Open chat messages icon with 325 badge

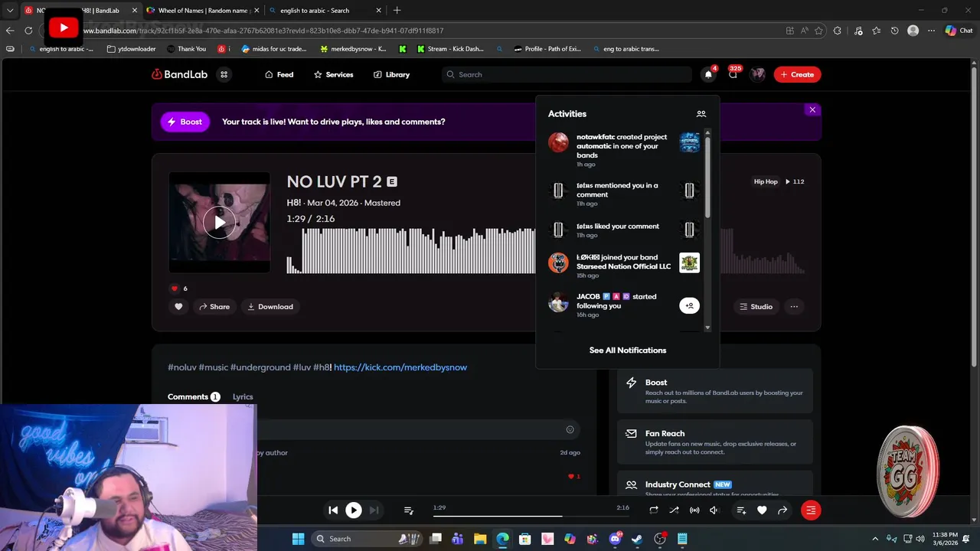point(733,74)
